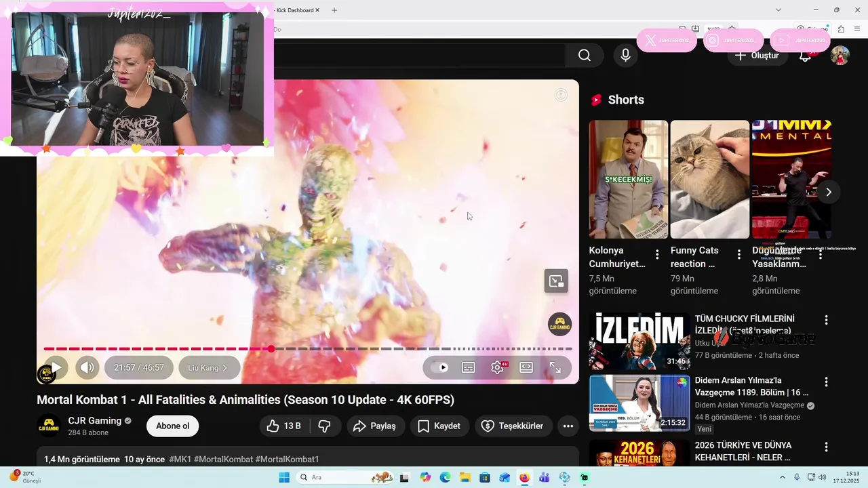Screen dimensions: 868x488
Task: Open the Liu Kang chapter list
Action: (209, 367)
